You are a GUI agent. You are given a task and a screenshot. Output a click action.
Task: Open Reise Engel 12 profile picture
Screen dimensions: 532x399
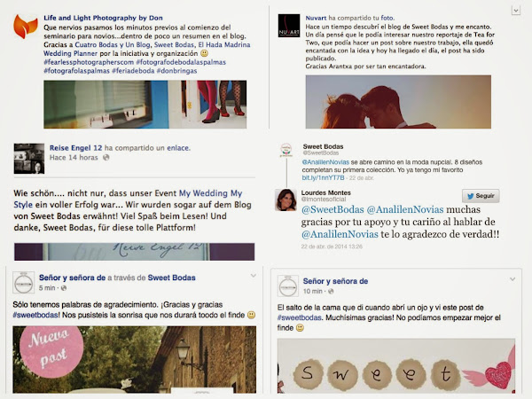tap(29, 159)
